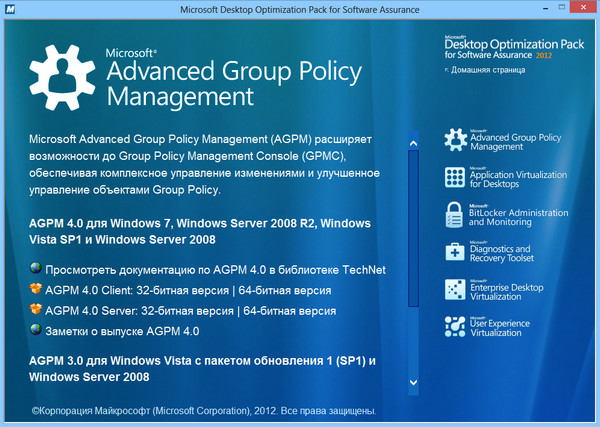This screenshot has width=600, height=427.
Task: Click the User Experience Virtualization icon
Action: [455, 327]
